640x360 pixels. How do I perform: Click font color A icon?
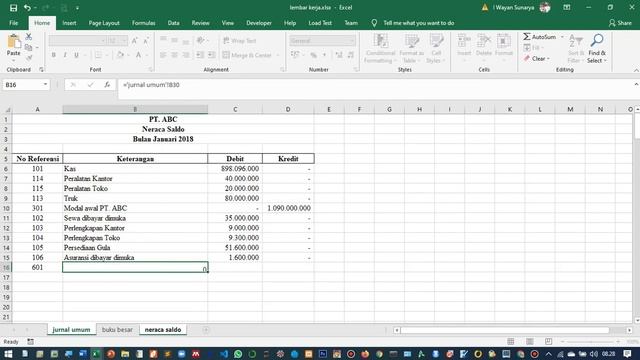(138, 55)
